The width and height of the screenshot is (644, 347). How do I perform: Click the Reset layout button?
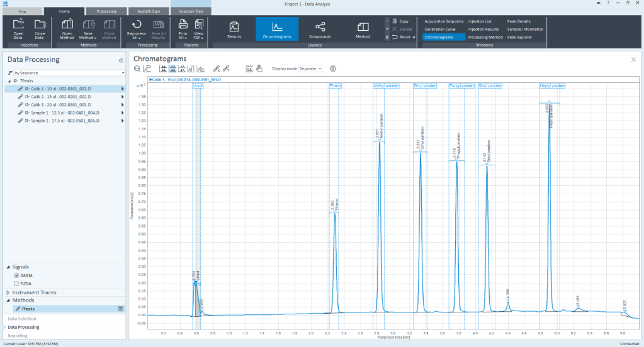tap(404, 37)
